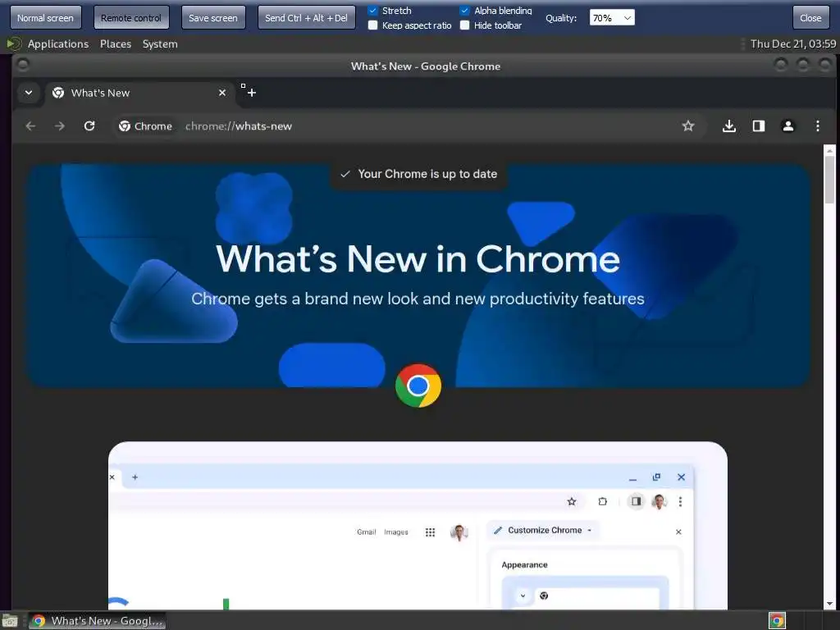Click the Google apps grid icon in preview
This screenshot has width=840, height=630.
point(430,532)
